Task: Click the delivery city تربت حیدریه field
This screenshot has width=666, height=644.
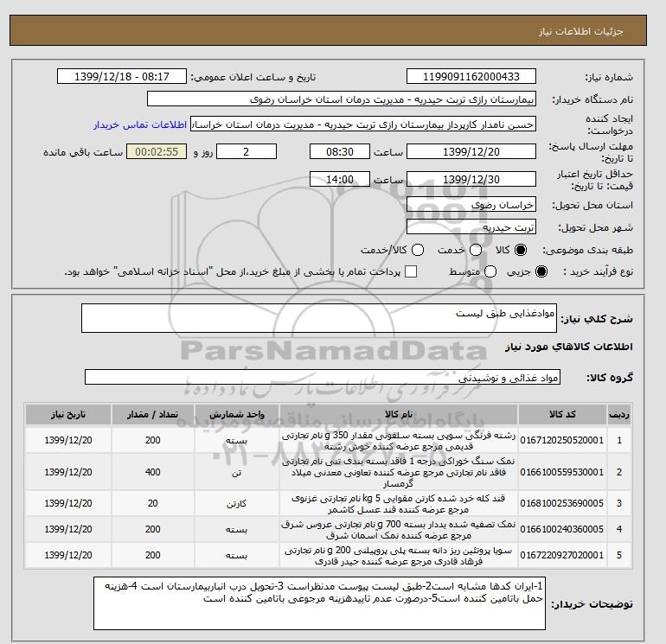Action: pyautogui.click(x=471, y=227)
